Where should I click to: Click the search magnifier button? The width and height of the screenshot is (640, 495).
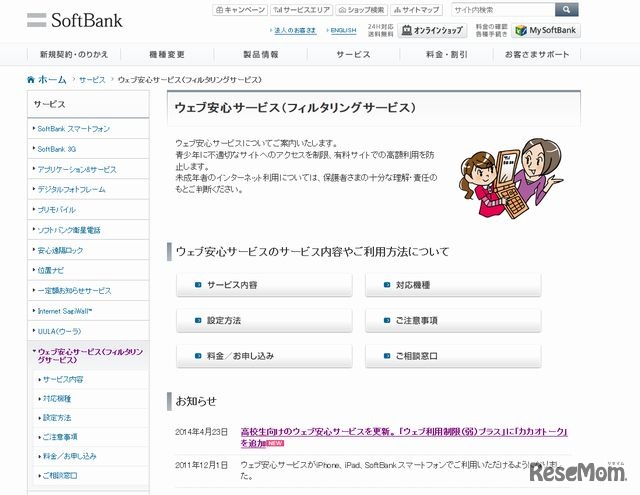pyautogui.click(x=566, y=9)
